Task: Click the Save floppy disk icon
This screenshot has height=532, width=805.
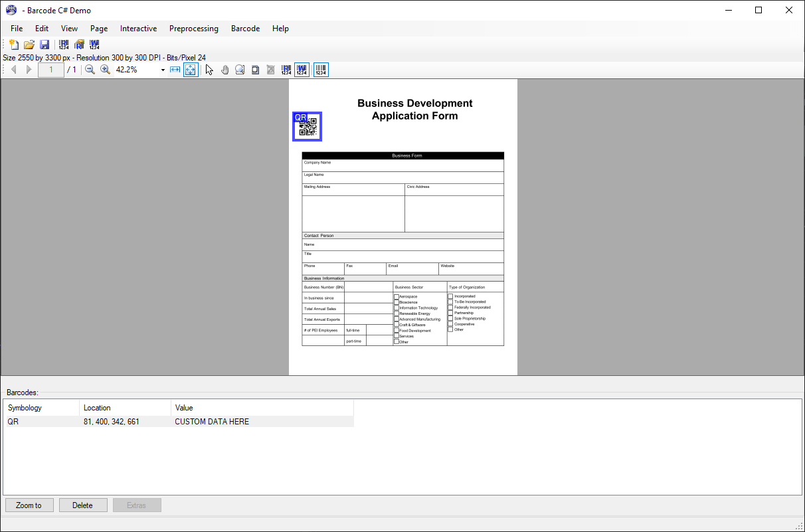Action: (45, 44)
